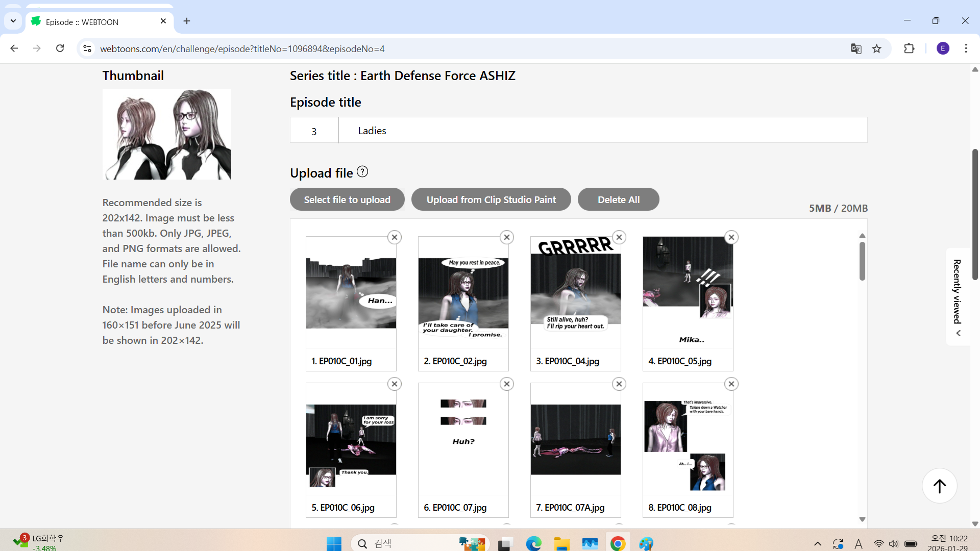The height and width of the screenshot is (551, 980).
Task: View site information icon in address bar
Action: (87, 48)
